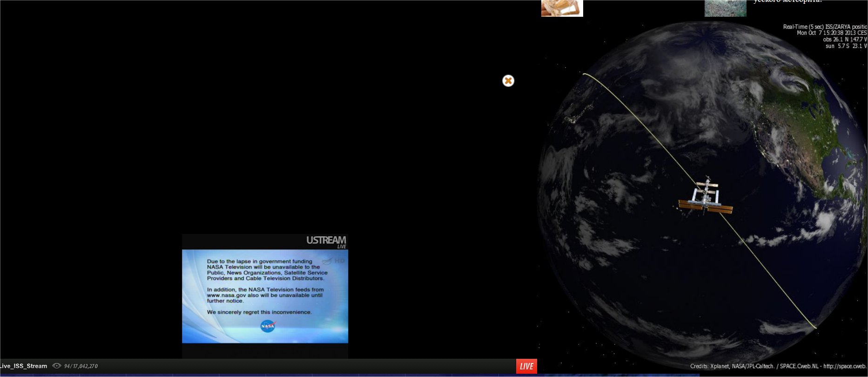Image resolution: width=868 pixels, height=377 pixels.
Task: Click the Xplanet, NASA/JPL-Caltech credits text
Action: 732,366
